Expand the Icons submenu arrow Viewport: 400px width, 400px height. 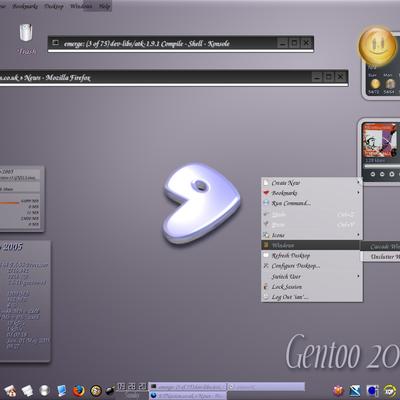point(358,235)
